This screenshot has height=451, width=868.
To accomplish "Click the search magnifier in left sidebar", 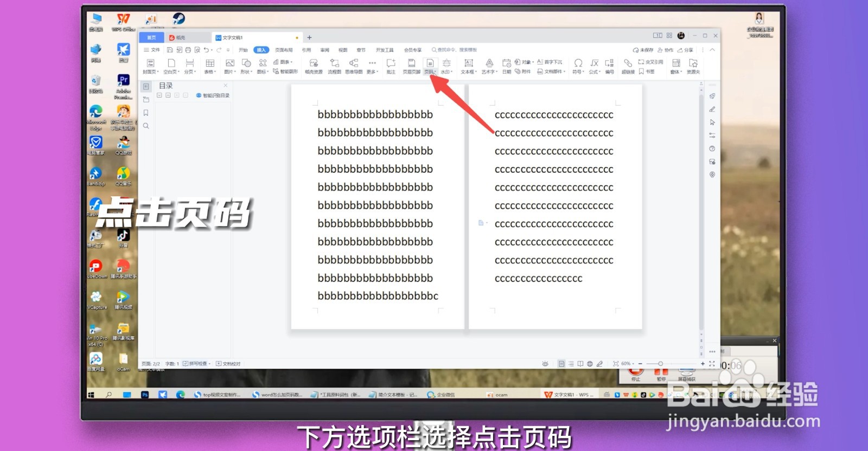I will coord(146,126).
